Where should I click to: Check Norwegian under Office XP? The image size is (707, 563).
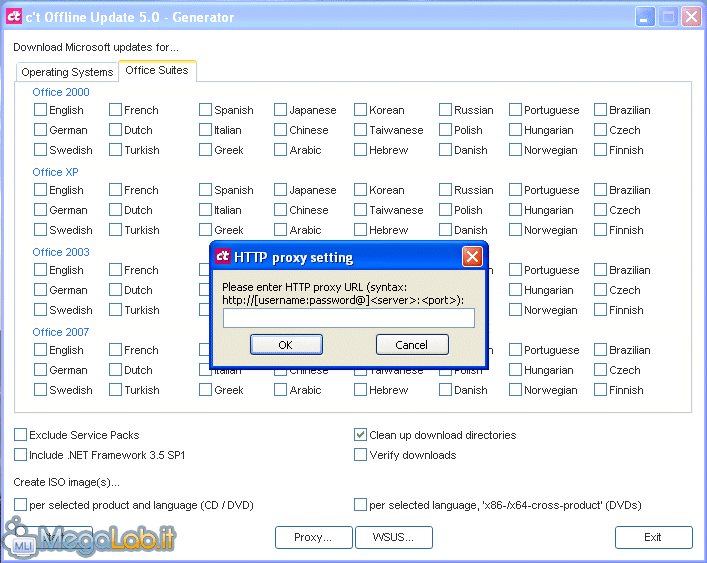(515, 229)
